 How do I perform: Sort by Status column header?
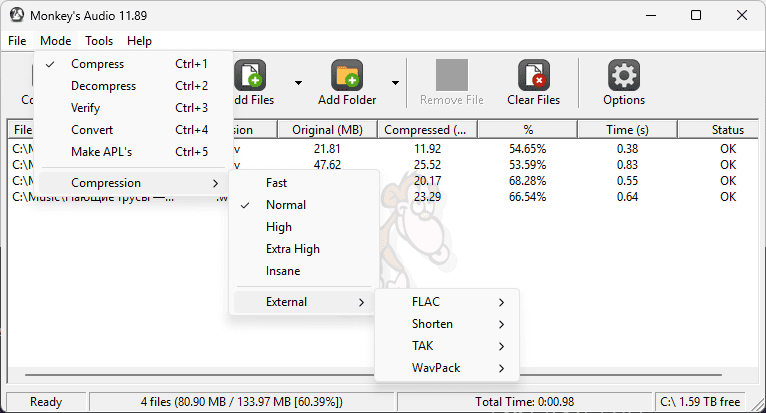[x=718, y=130]
